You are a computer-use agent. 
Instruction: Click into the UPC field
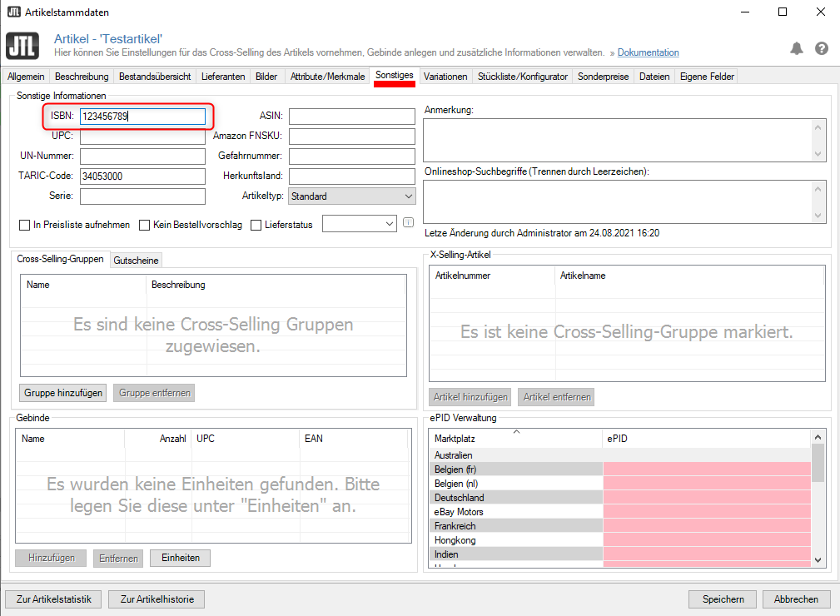(142, 136)
